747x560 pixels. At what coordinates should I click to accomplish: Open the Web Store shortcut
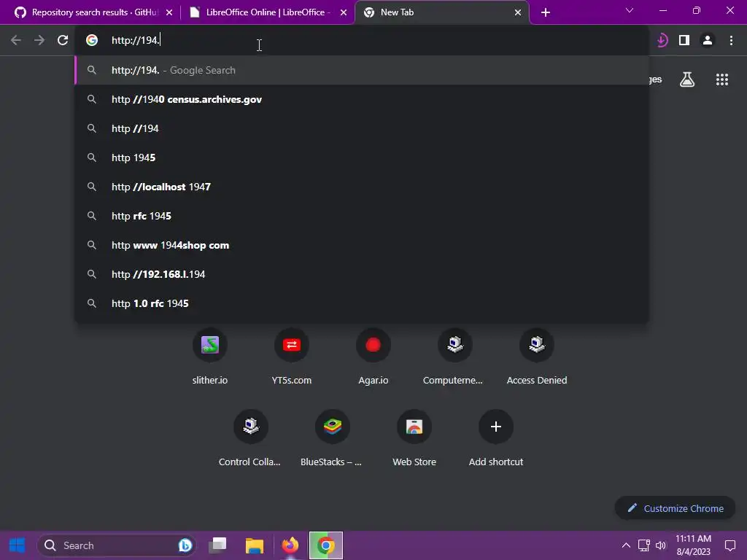pyautogui.click(x=414, y=438)
